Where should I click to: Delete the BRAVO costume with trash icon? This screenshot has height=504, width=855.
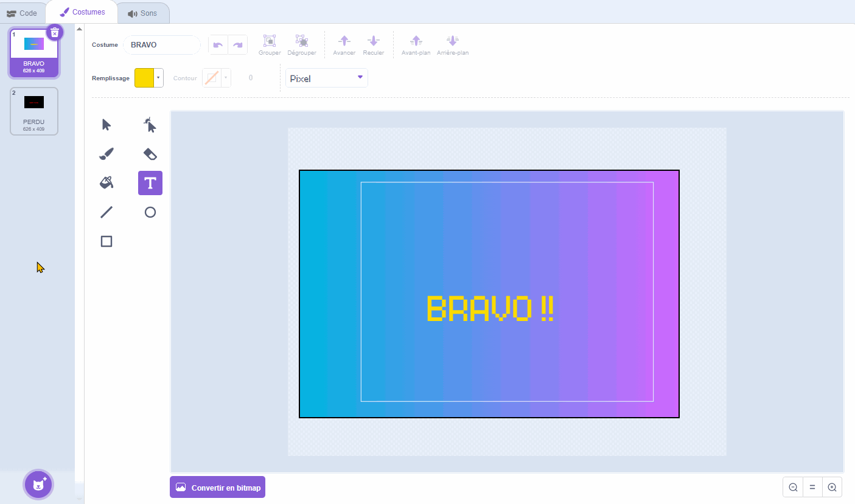click(x=55, y=32)
